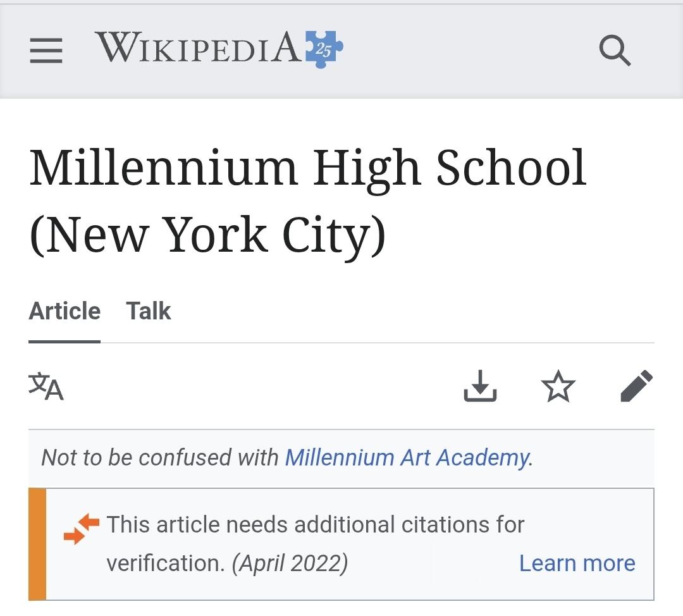Click the 'Not to be confused with' text
This screenshot has width=683, height=616.
[x=160, y=457]
